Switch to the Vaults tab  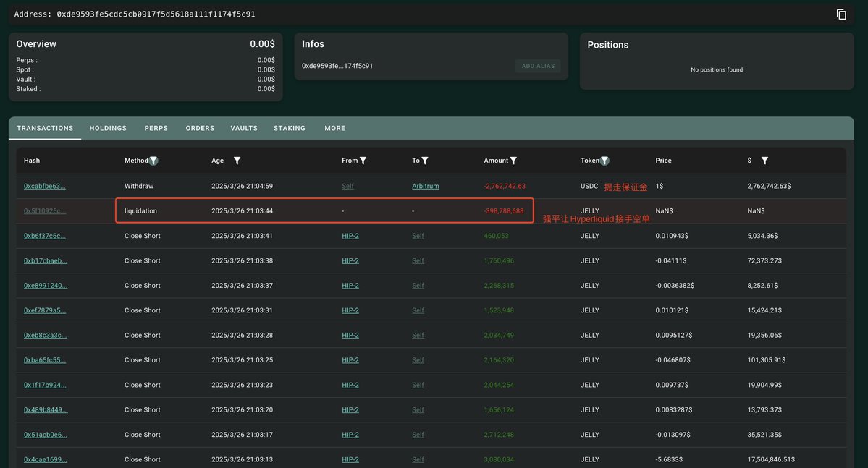tap(244, 128)
